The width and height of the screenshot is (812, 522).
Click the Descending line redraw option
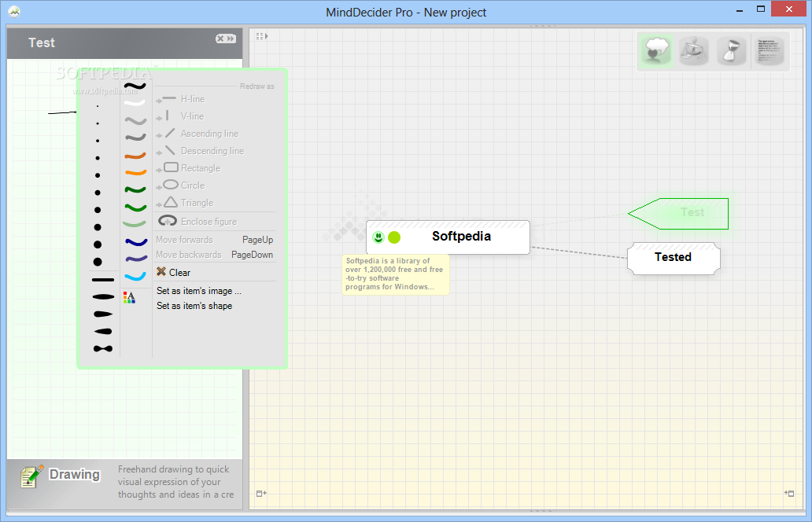click(x=201, y=151)
